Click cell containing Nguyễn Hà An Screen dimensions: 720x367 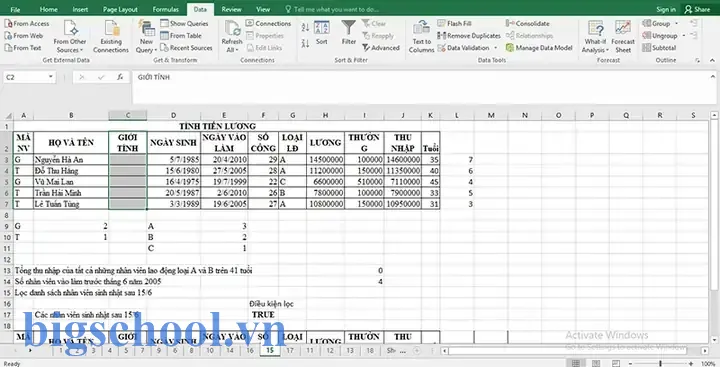pyautogui.click(x=71, y=159)
